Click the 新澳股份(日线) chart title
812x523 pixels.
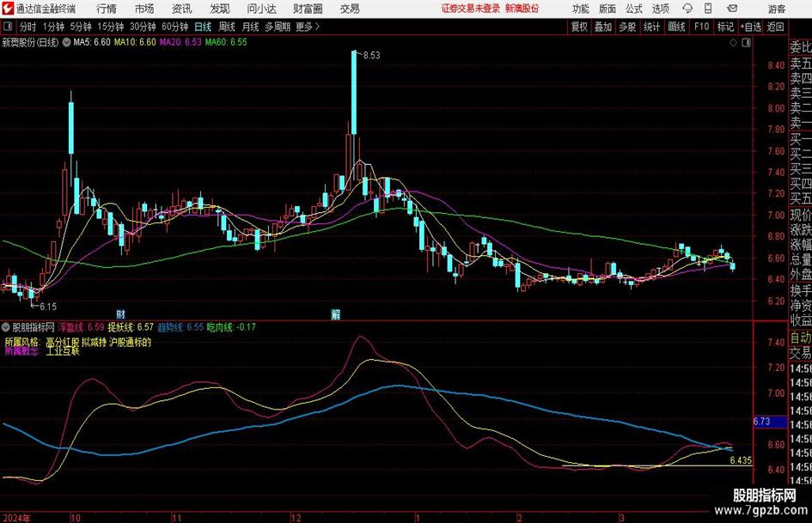(30, 42)
